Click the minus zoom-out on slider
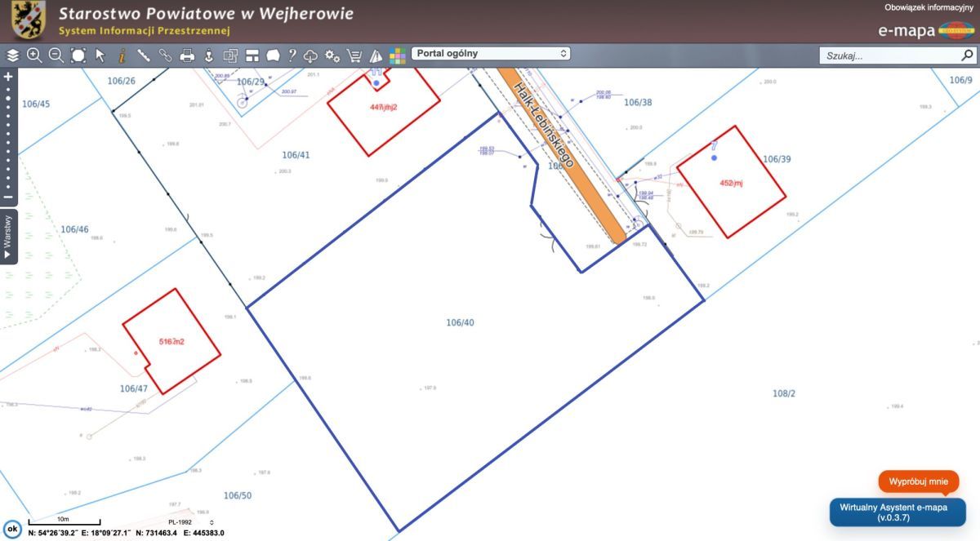 8,197
